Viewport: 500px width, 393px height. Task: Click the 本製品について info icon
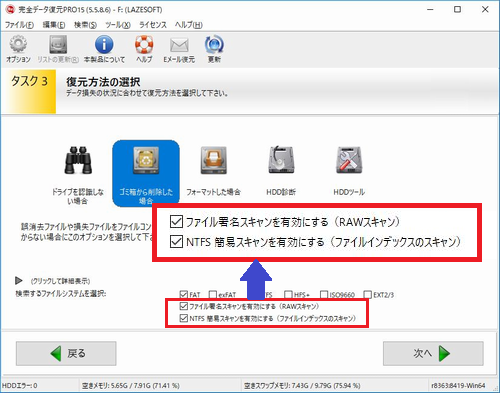[104, 45]
